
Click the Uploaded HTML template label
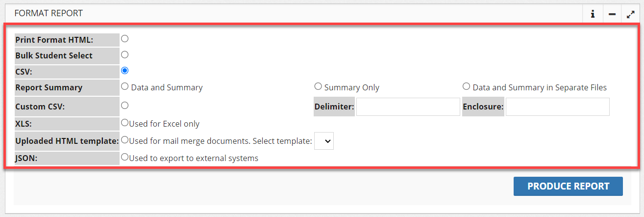pos(67,141)
